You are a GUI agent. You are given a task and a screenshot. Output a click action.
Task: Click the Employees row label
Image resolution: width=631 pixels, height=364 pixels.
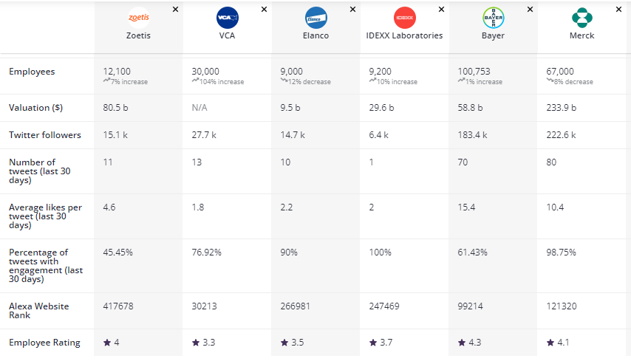pyautogui.click(x=32, y=72)
